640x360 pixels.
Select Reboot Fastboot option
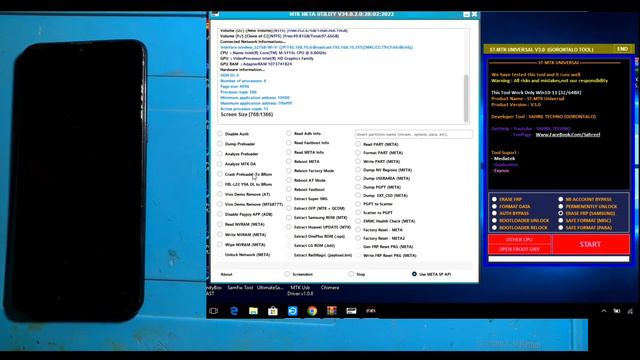click(306, 189)
